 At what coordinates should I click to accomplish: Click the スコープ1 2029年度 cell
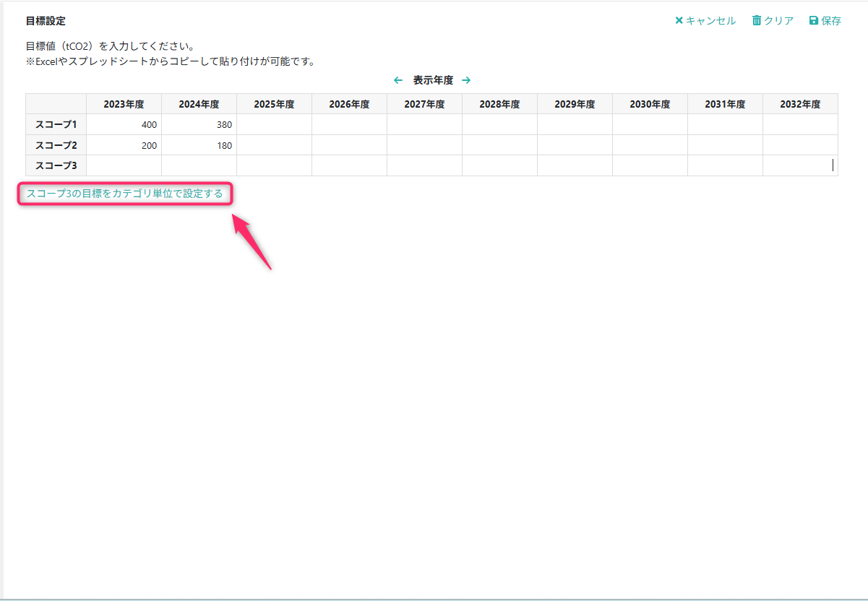(575, 124)
